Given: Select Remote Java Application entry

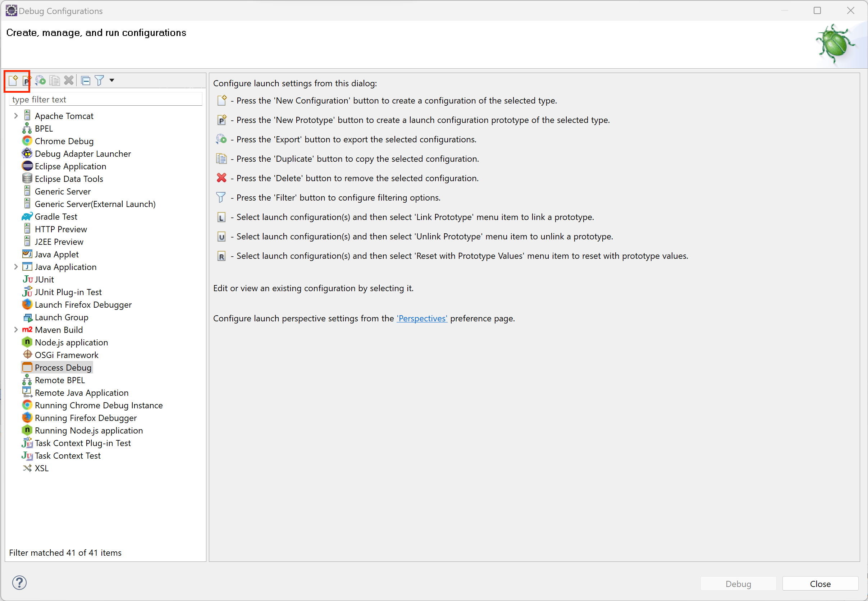Looking at the screenshot, I should 81,393.
